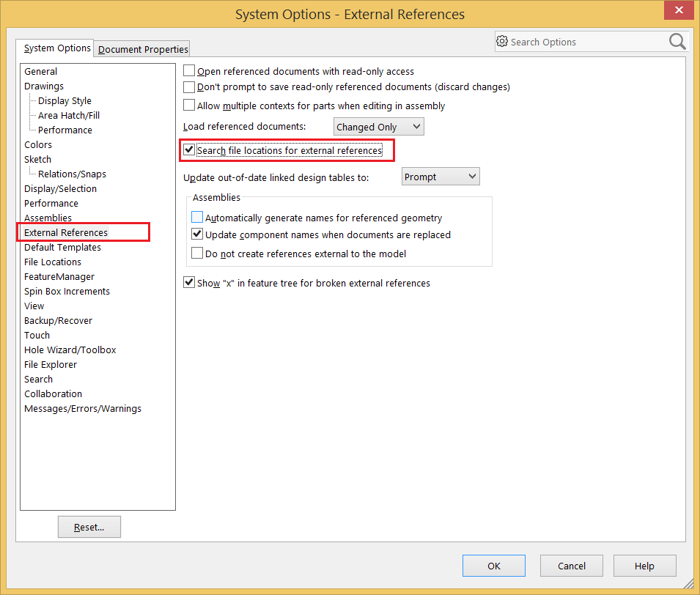Open the linked design tables Prompt dropdown
Screen dimensions: 700x595
pos(440,177)
